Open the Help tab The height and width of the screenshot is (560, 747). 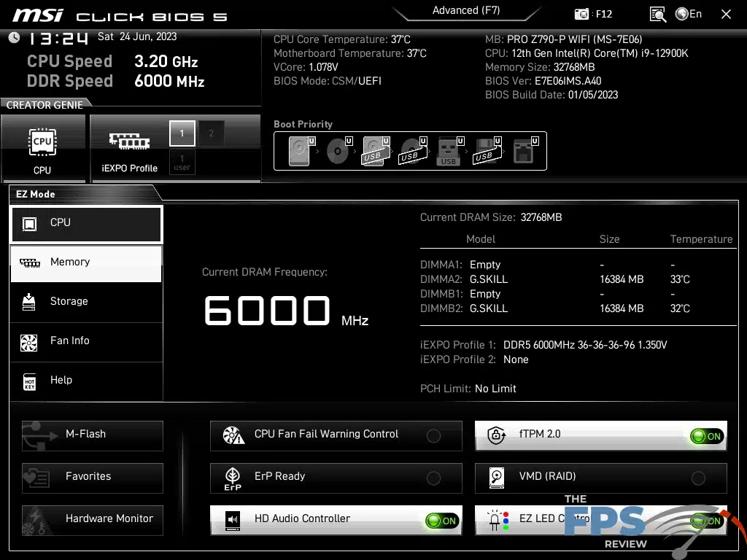pos(86,381)
